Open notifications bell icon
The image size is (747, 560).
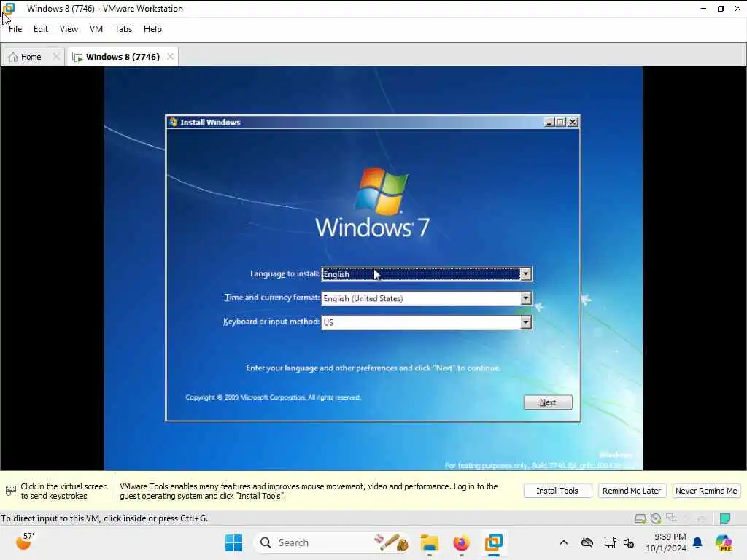point(697,542)
